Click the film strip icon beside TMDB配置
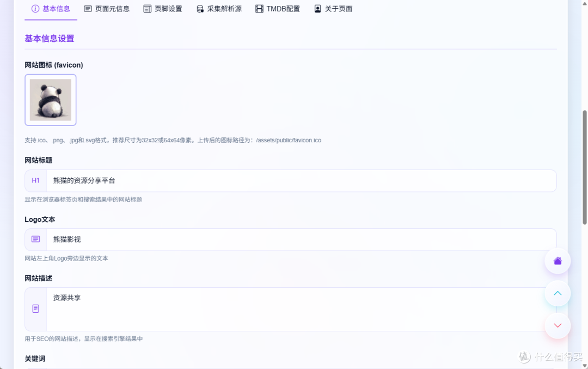 (x=259, y=9)
